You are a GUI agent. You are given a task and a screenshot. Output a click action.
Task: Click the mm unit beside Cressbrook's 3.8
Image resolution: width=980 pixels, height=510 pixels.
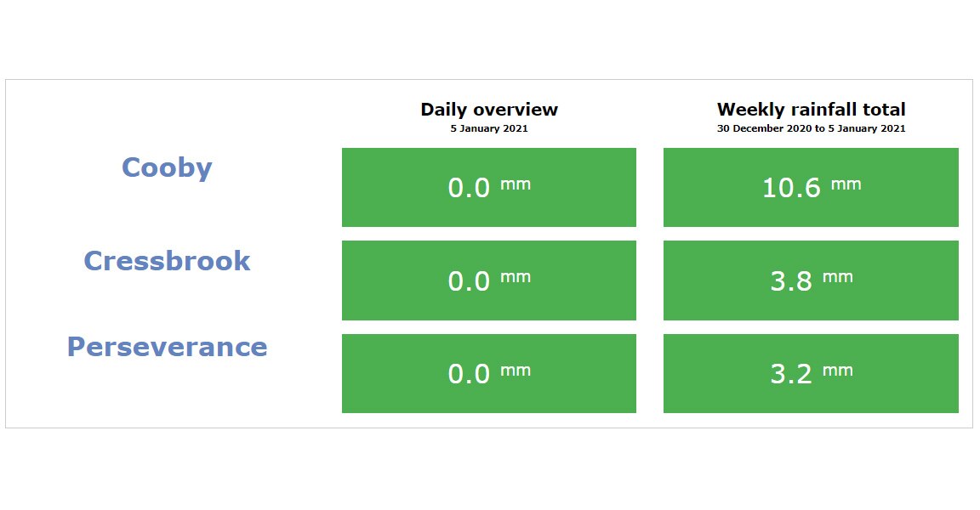[837, 277]
